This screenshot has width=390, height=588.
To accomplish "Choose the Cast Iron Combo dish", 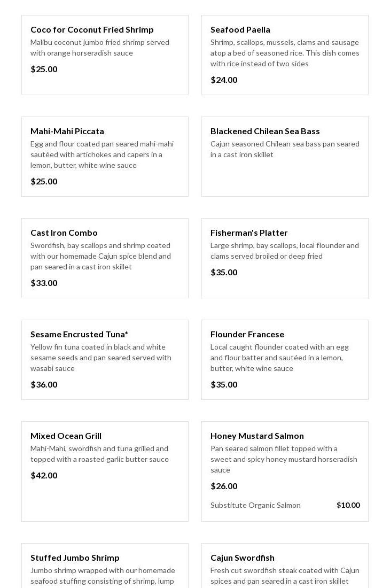I will click(x=64, y=233).
